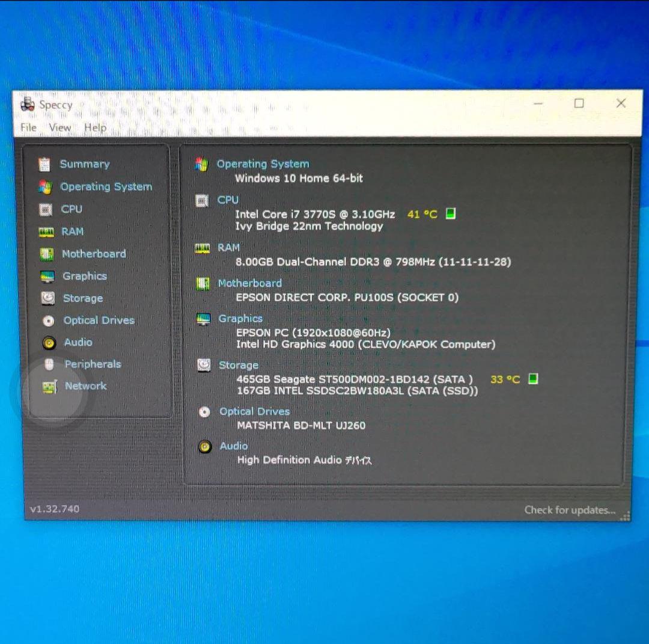Viewport: 649px width, 644px height.
Task: Click the v1.32.740 version label
Action: [x=55, y=509]
